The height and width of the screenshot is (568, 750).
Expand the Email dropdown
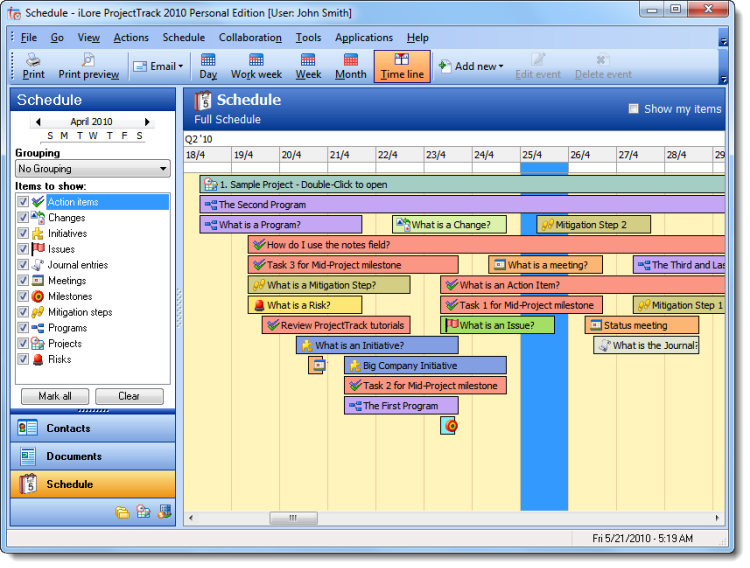[180, 67]
